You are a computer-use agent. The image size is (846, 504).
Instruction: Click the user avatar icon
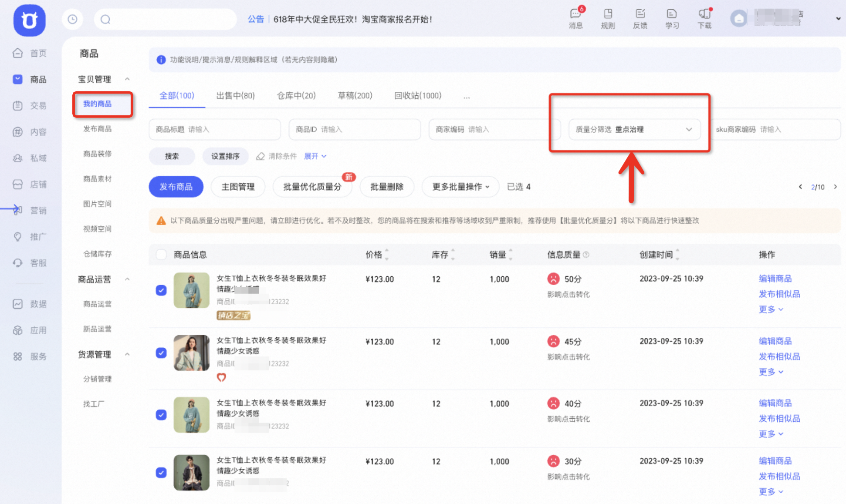click(739, 19)
